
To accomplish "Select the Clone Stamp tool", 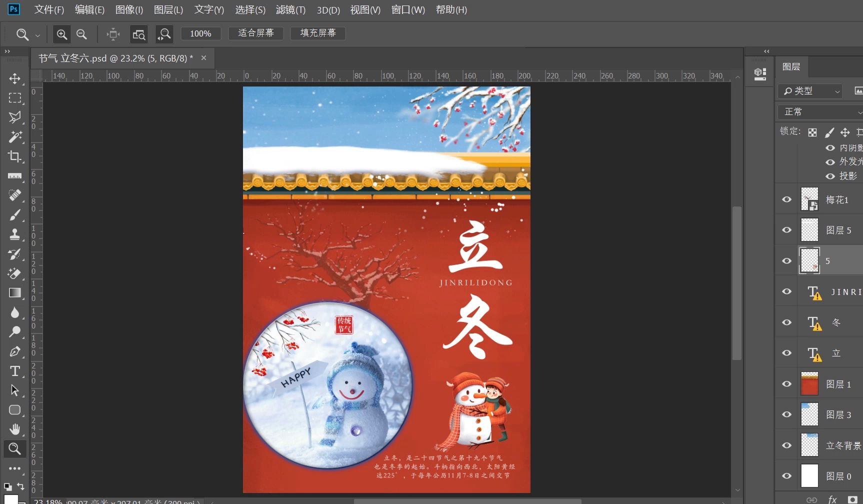I will point(14,234).
